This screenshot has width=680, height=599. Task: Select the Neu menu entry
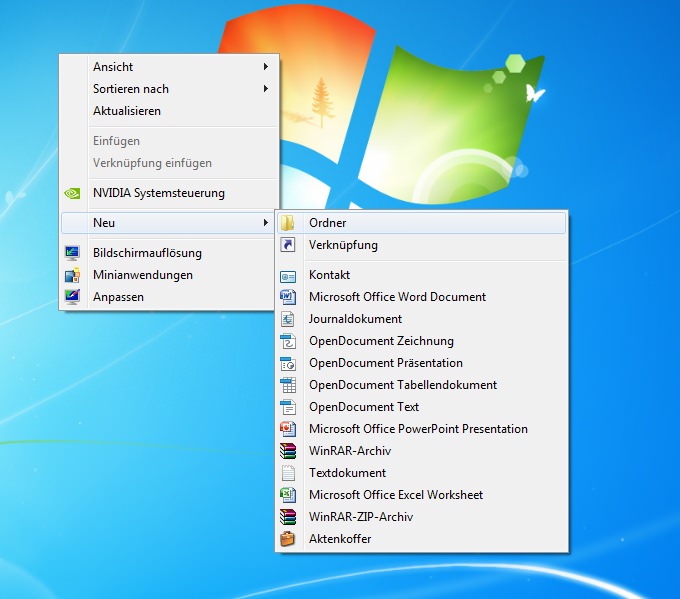(x=168, y=223)
